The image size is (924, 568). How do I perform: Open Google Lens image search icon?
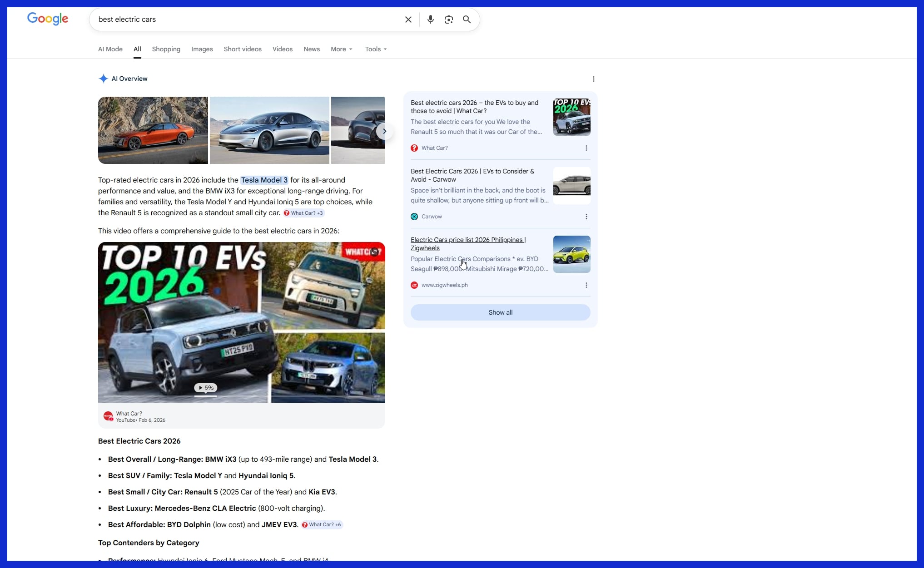[448, 20]
